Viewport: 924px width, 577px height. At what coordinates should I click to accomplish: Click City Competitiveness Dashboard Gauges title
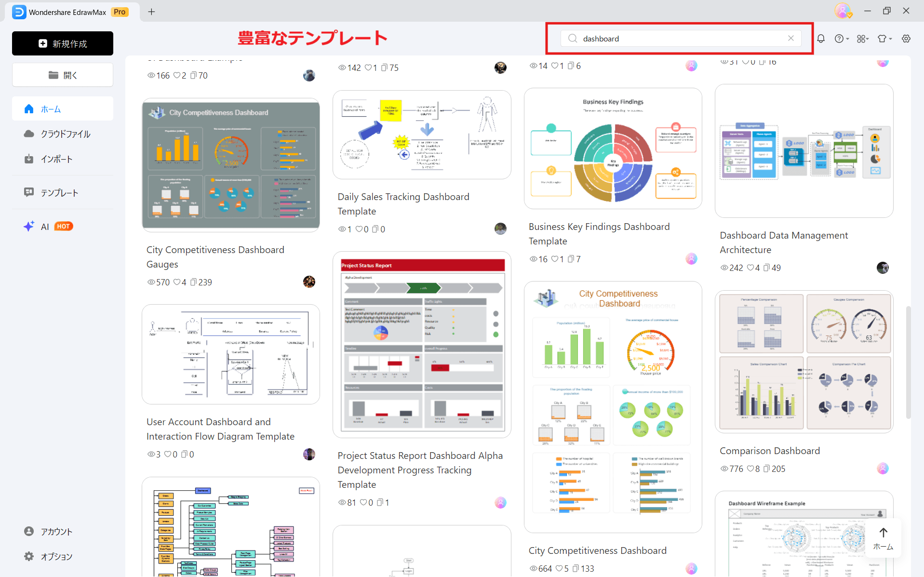215,257
